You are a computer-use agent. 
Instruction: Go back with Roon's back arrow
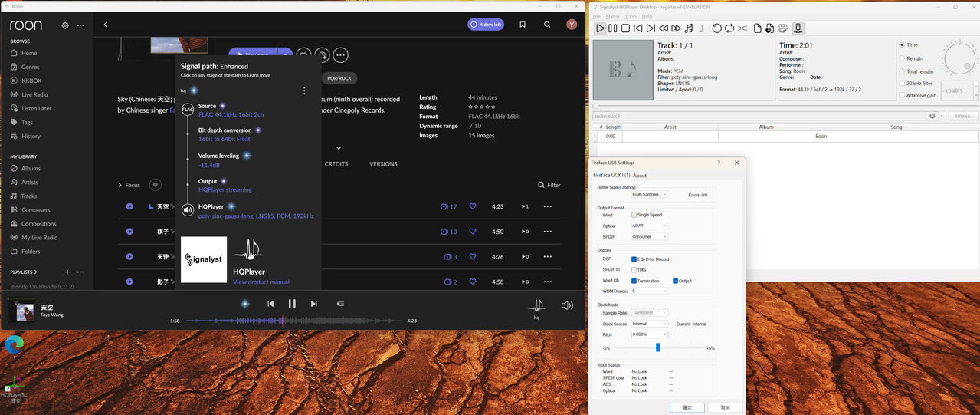tap(106, 25)
